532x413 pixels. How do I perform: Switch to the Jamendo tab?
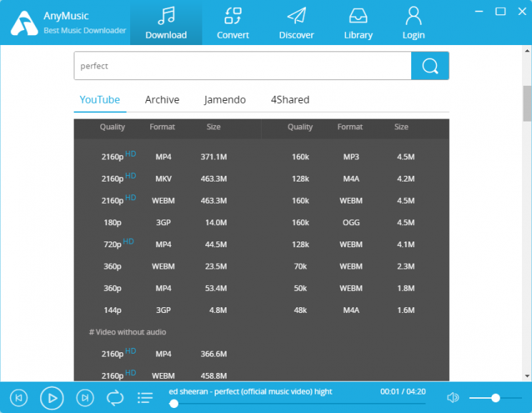225,100
